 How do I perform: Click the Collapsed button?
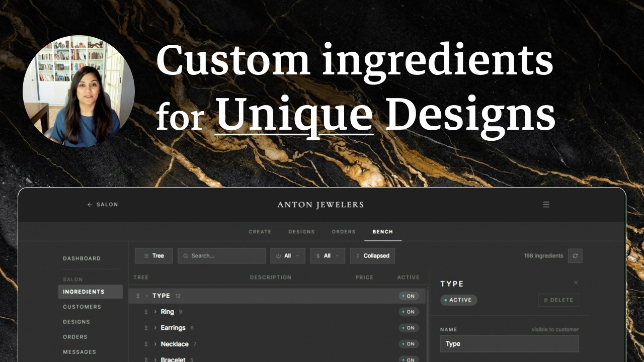click(x=372, y=255)
